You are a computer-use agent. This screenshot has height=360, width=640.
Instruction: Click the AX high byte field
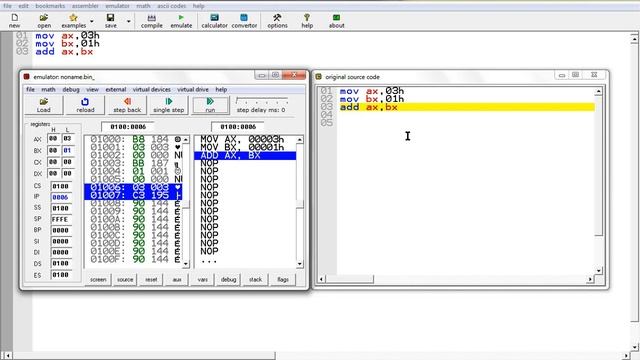pos(53,139)
